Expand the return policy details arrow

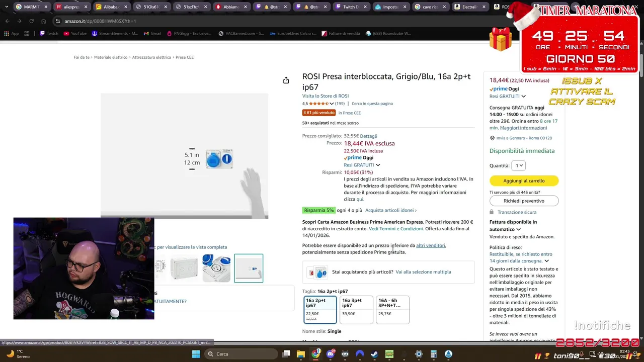(x=546, y=261)
